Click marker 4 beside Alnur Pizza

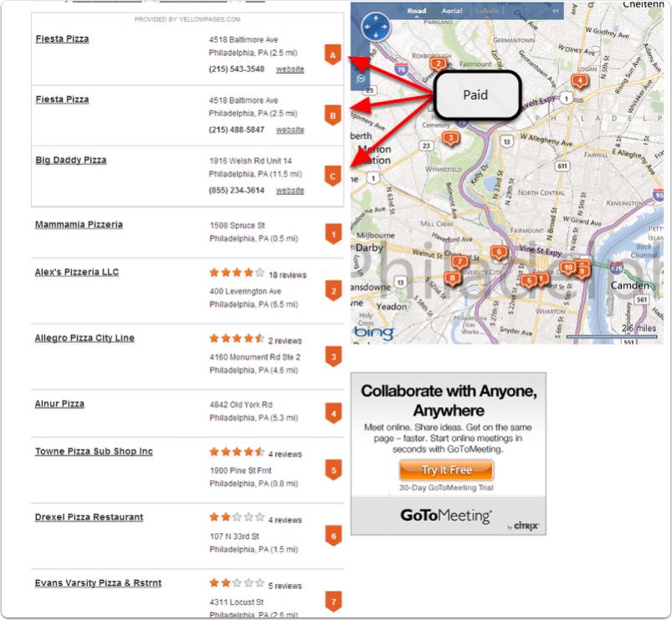pos(333,413)
